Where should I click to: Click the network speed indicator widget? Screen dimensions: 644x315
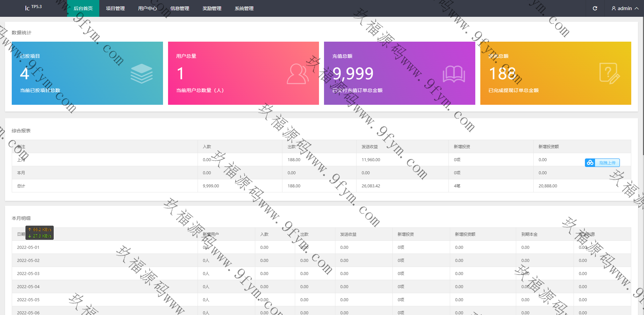[x=40, y=233]
